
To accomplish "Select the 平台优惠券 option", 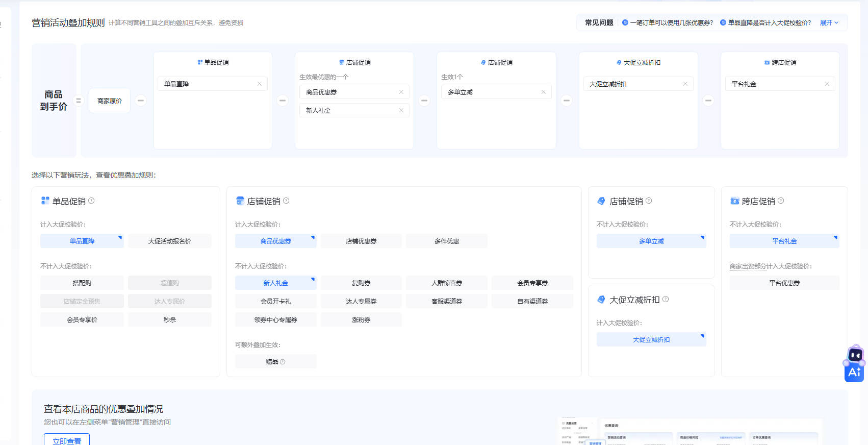I will click(x=784, y=283).
